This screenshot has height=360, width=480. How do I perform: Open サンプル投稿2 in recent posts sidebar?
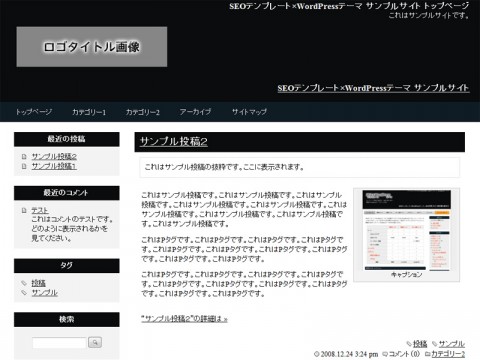click(x=54, y=157)
